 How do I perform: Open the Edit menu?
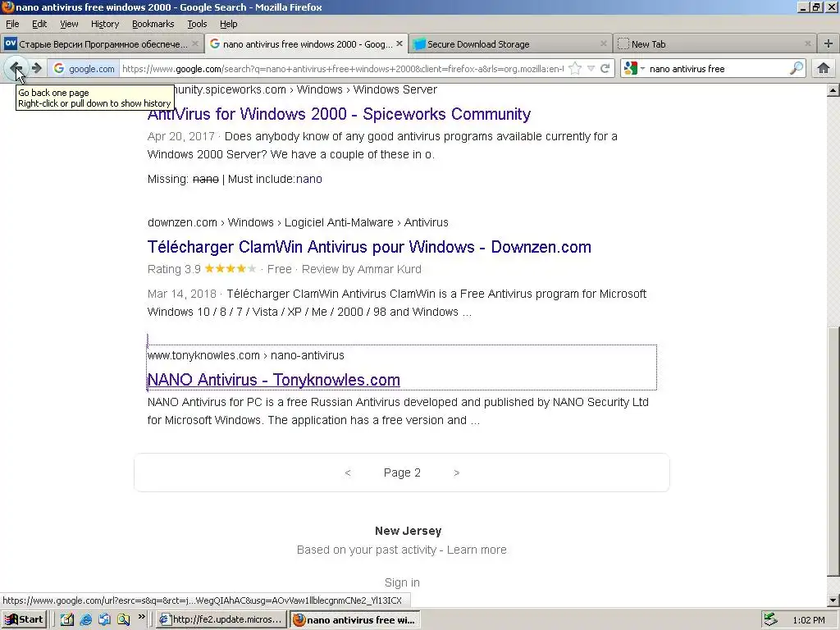[x=39, y=24]
